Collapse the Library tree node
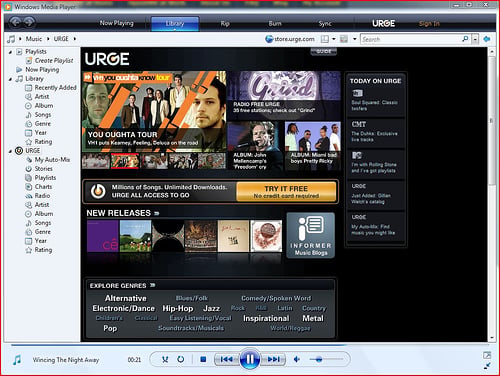 click(x=10, y=79)
